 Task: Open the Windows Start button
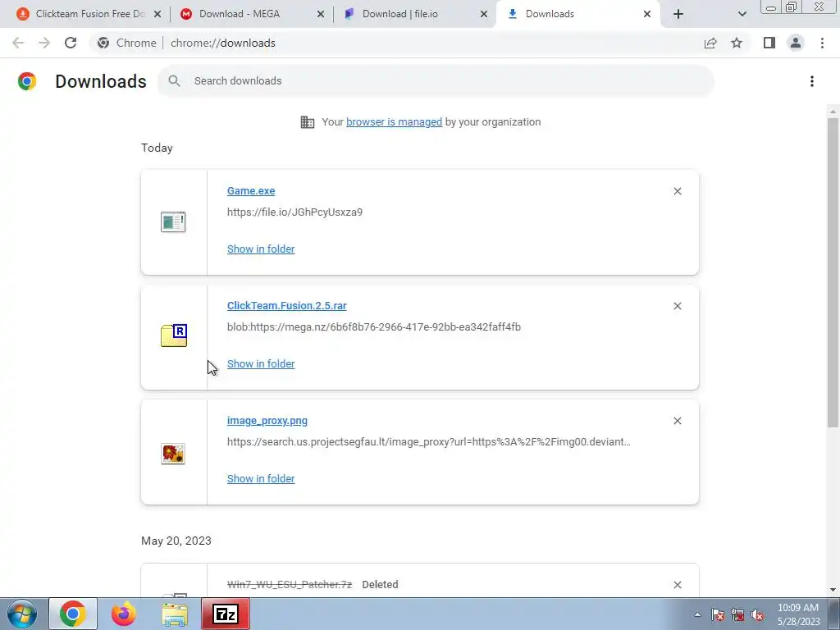pyautogui.click(x=21, y=614)
